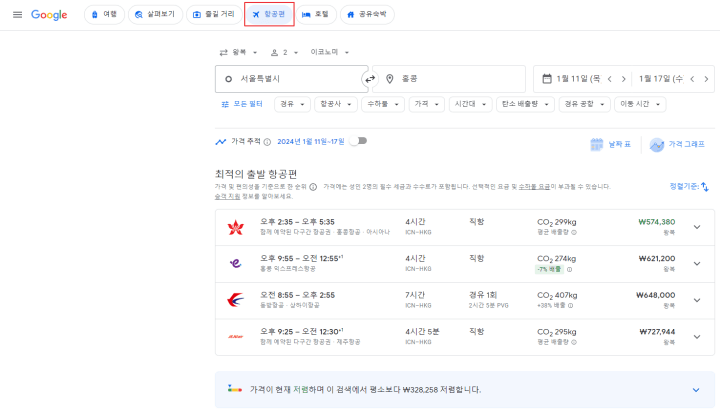Click the emissions info icon beside +38% 배출

[570, 306]
